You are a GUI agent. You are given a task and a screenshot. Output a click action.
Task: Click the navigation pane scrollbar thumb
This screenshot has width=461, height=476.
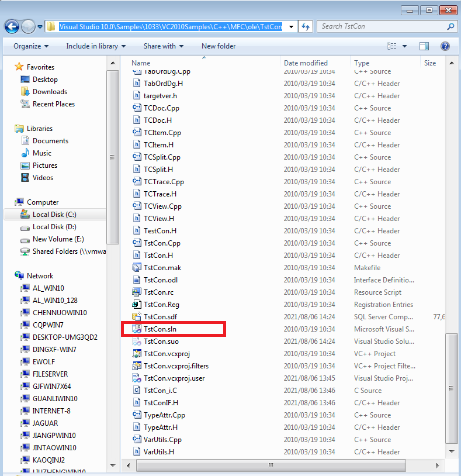pos(113,157)
